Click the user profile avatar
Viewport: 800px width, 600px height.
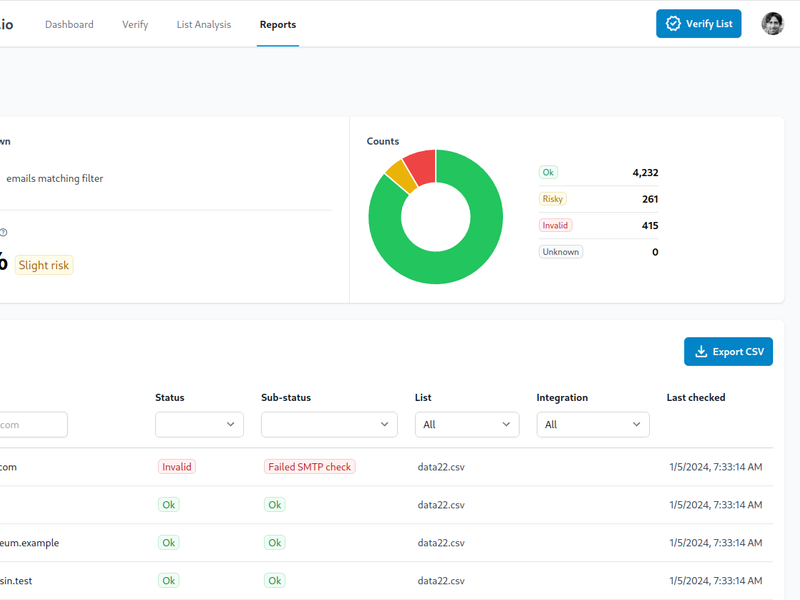tap(772, 24)
